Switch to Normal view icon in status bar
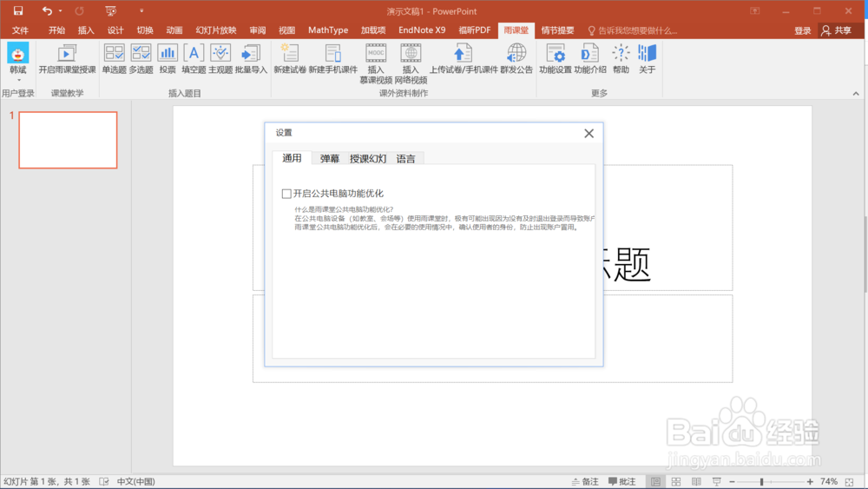The width and height of the screenshot is (868, 489). [655, 482]
